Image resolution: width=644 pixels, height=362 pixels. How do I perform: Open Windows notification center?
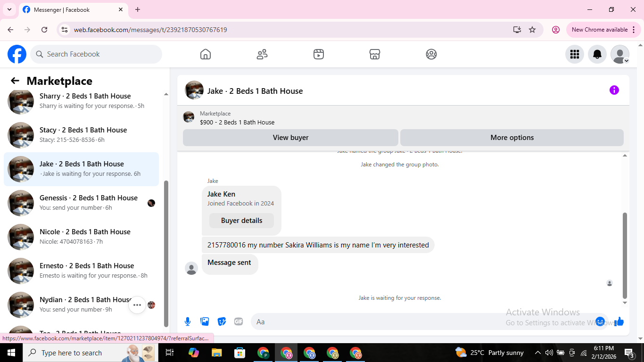pos(629,353)
